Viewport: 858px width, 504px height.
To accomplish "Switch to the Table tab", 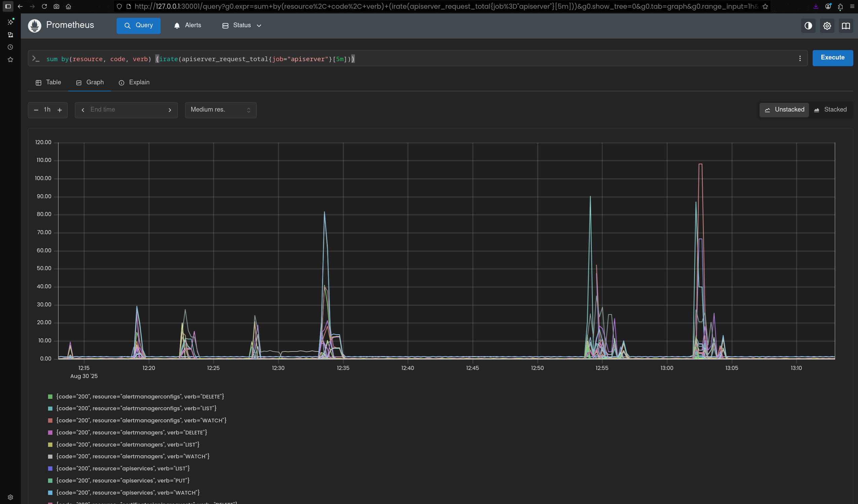I will 48,82.
